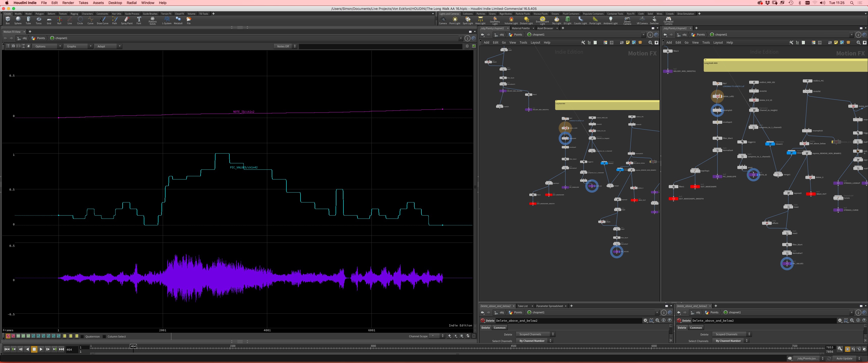Click the home view icon in Motion FX toolbar
The width and height of the screenshot is (868, 363).
pos(29,46)
